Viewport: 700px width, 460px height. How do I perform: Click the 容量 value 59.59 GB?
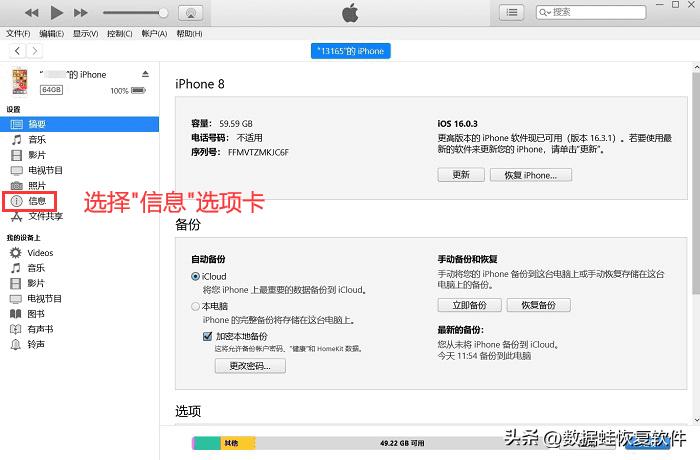(x=236, y=124)
